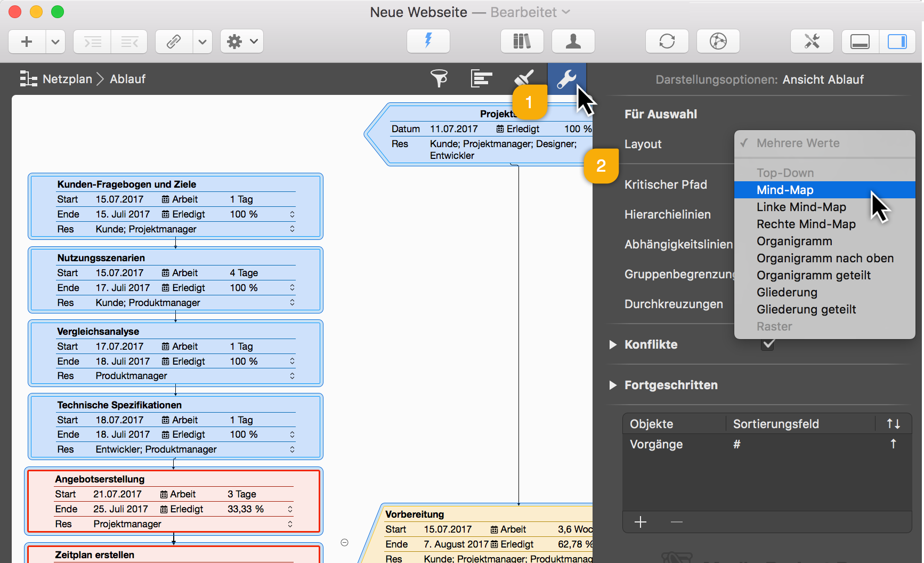Toggle the bottom panel view

[x=860, y=41]
